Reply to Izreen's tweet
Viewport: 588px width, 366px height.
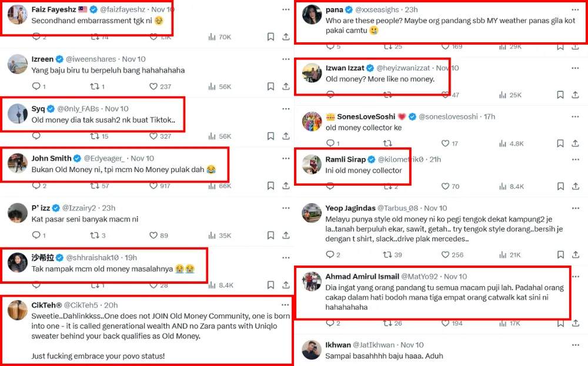(x=36, y=86)
